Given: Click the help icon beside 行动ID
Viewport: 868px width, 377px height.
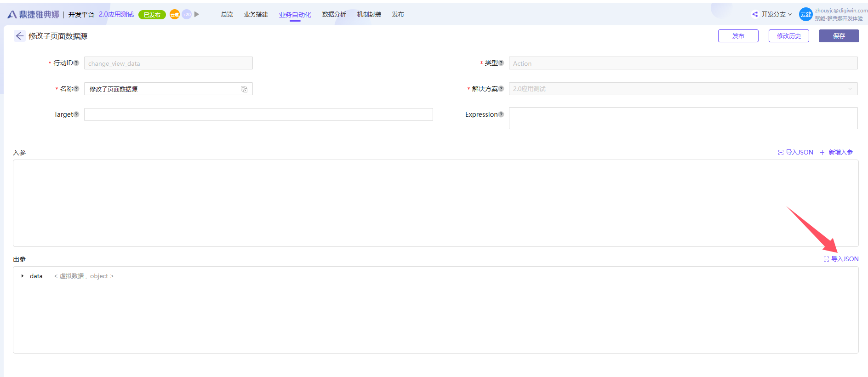Looking at the screenshot, I should 76,63.
